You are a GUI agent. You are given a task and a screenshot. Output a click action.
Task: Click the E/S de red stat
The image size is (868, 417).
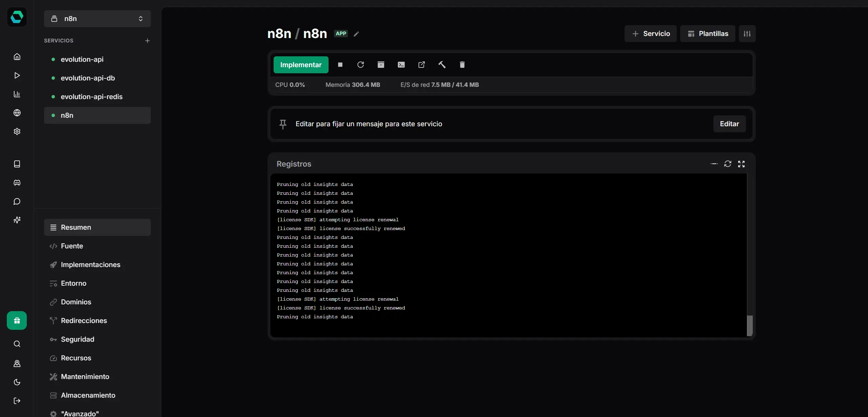(439, 85)
